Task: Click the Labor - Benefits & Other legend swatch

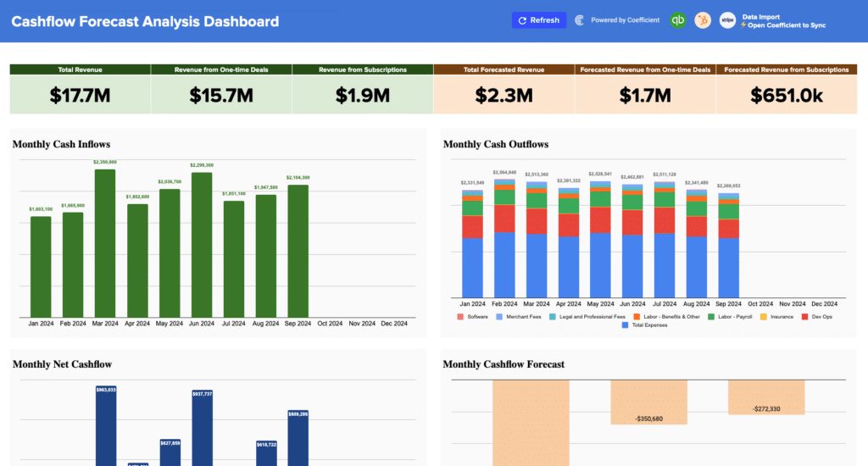Action: [x=637, y=317]
